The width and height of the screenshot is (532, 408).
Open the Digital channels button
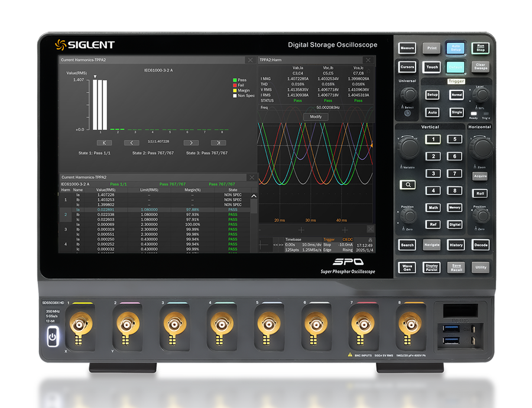pos(455,224)
